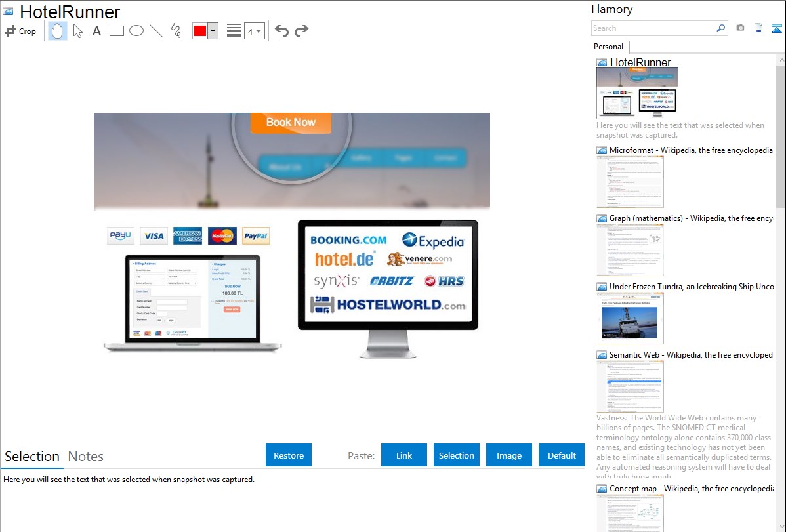Viewport: 786px width, 532px height.
Task: Click the document page icon in Flamory header
Action: [x=758, y=28]
